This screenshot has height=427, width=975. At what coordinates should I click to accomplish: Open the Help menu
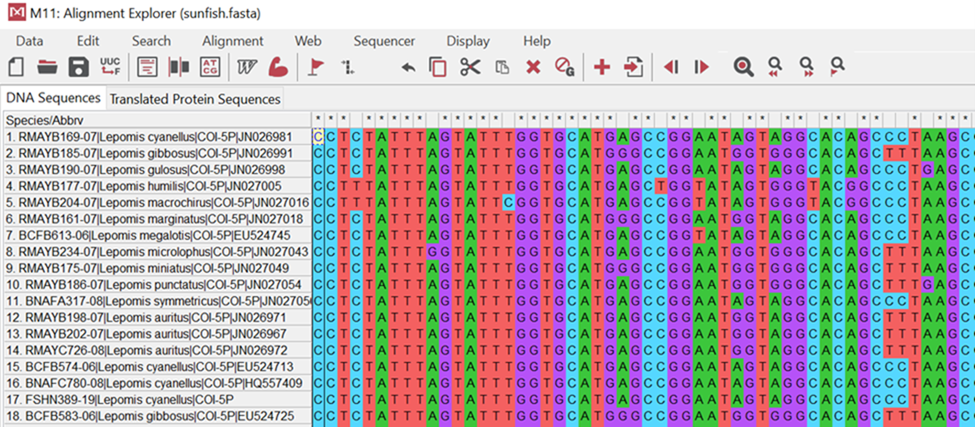[x=537, y=41]
